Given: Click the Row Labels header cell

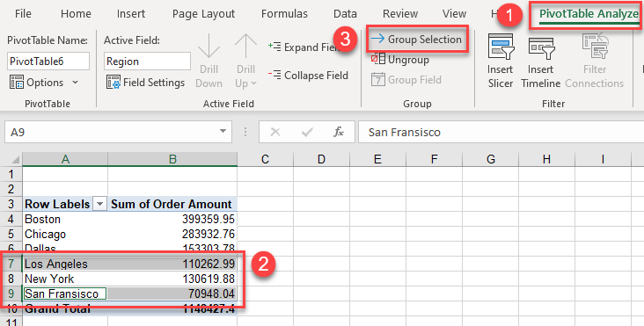Looking at the screenshot, I should tap(57, 204).
